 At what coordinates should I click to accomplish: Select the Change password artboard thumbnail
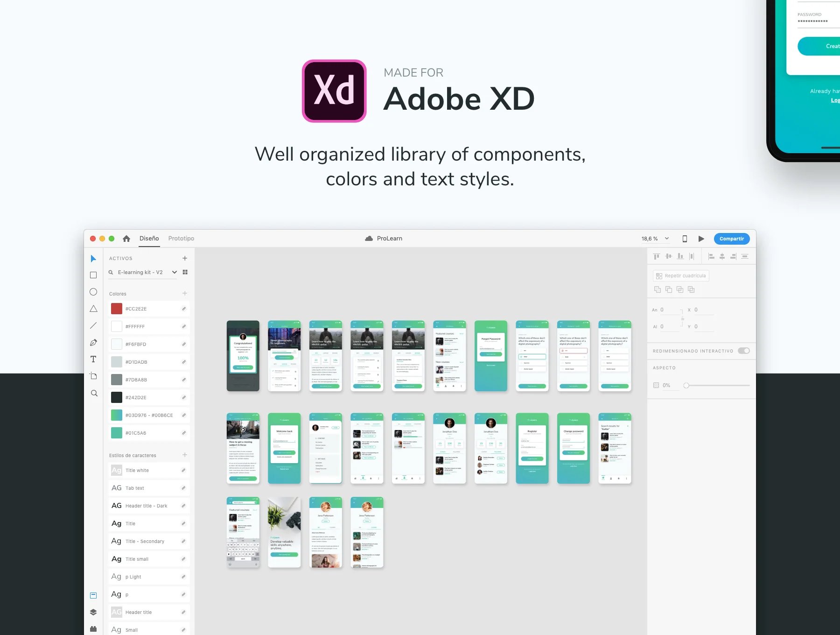click(574, 448)
